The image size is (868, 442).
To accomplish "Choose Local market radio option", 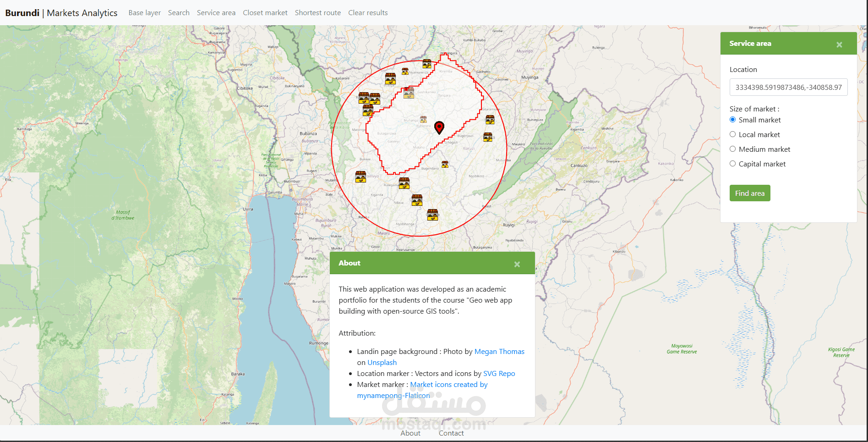I will [733, 134].
